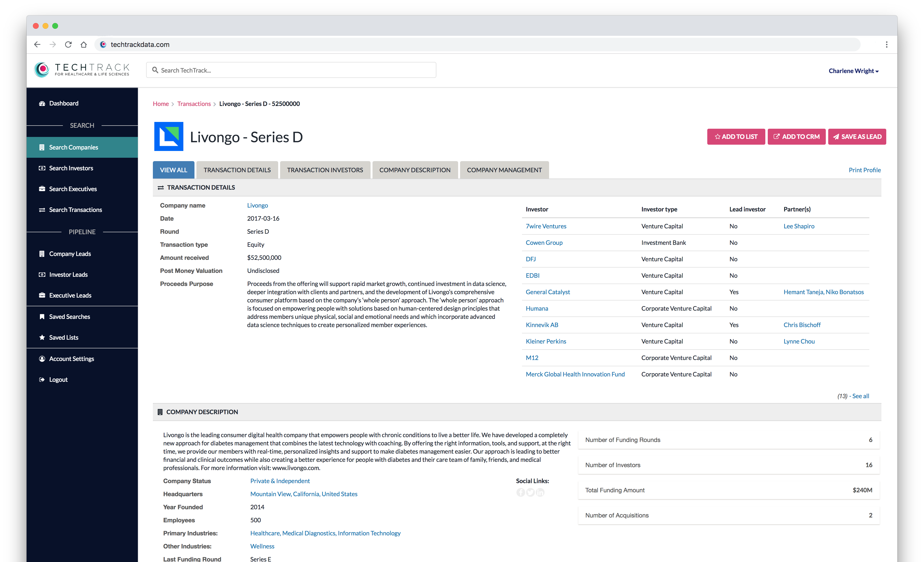Open Search Executives in sidebar
The width and height of the screenshot is (924, 562).
point(82,189)
